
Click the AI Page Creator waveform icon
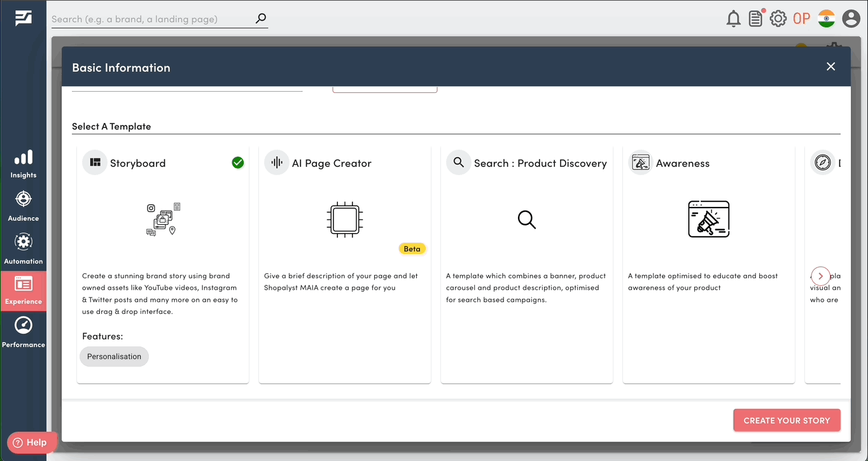click(277, 162)
